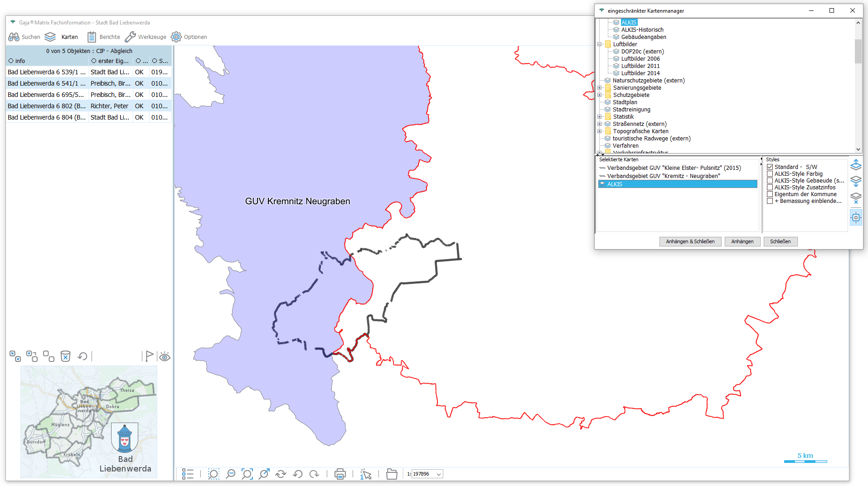868x486 pixels.
Task: Click the zoom out magnifier icon
Action: [x=230, y=474]
